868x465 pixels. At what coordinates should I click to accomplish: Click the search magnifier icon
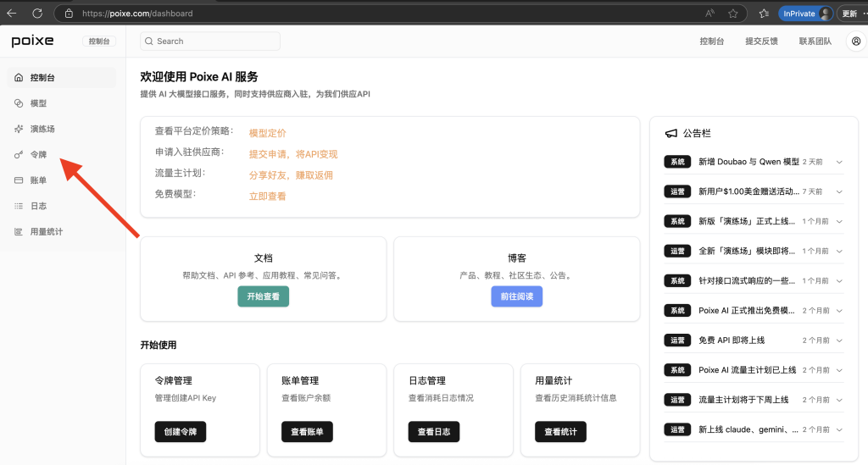tap(149, 41)
